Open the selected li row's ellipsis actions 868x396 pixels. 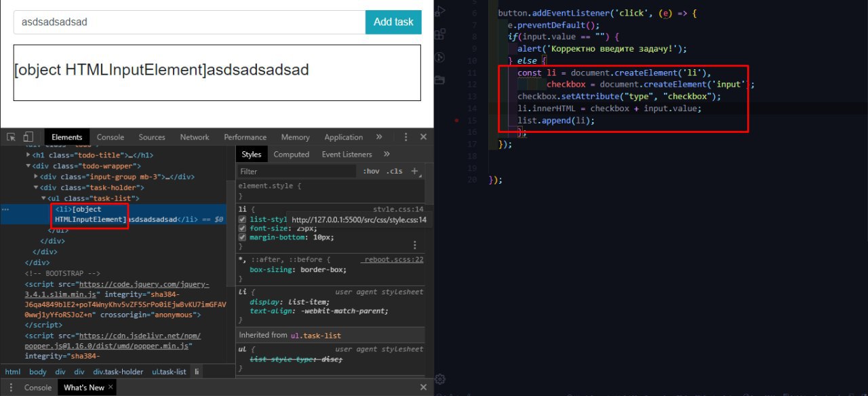pyautogui.click(x=5, y=209)
